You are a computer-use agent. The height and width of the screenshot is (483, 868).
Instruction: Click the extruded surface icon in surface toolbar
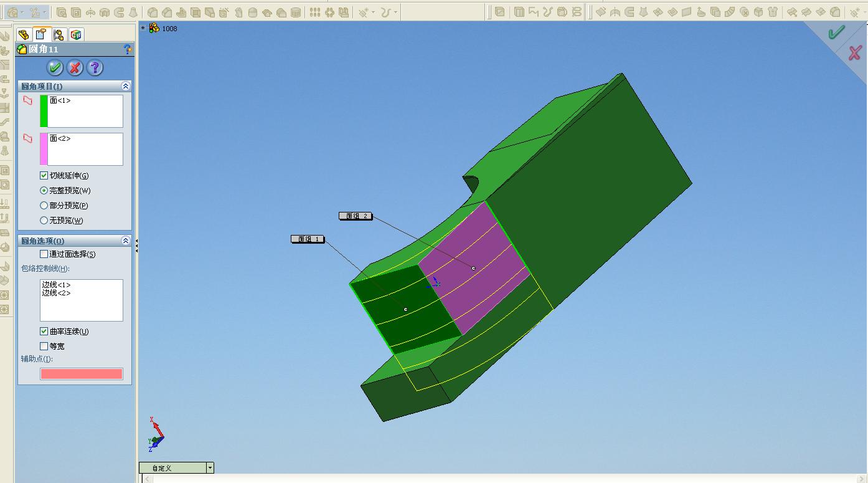tap(600, 12)
